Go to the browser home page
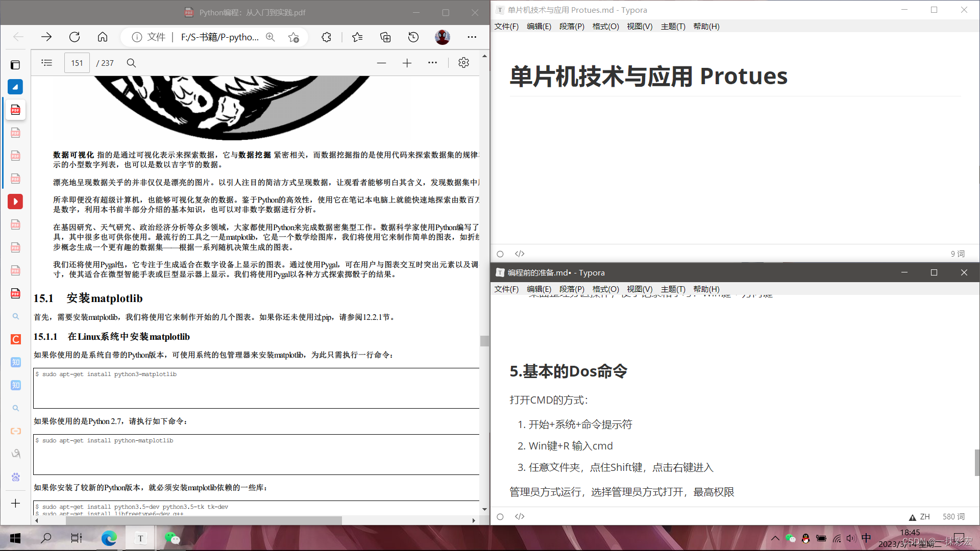 click(103, 37)
